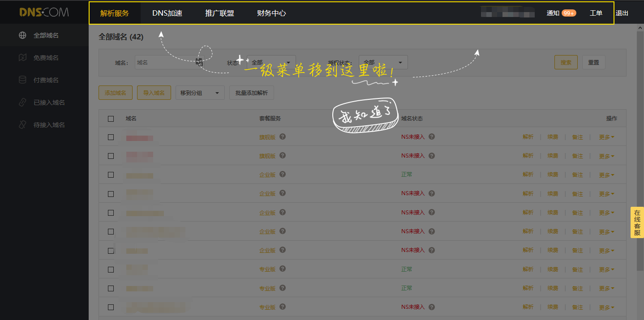Image resolution: width=644 pixels, height=320 pixels.
Task: Open 更多 menu in first domain row
Action: (606, 137)
